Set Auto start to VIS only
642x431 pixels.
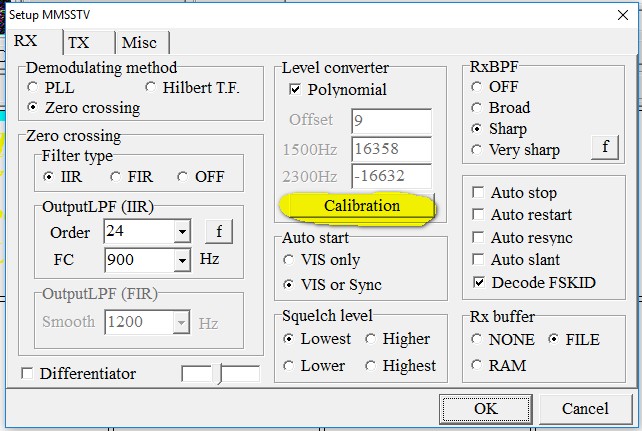290,260
